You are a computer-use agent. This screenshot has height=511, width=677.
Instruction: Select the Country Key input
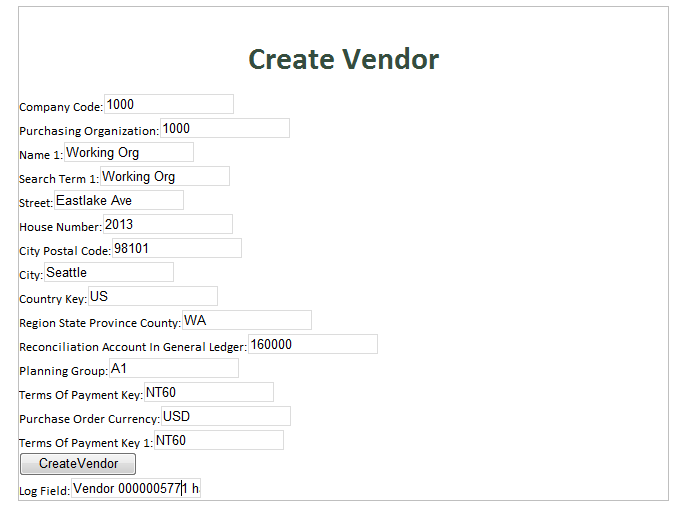(x=152, y=296)
